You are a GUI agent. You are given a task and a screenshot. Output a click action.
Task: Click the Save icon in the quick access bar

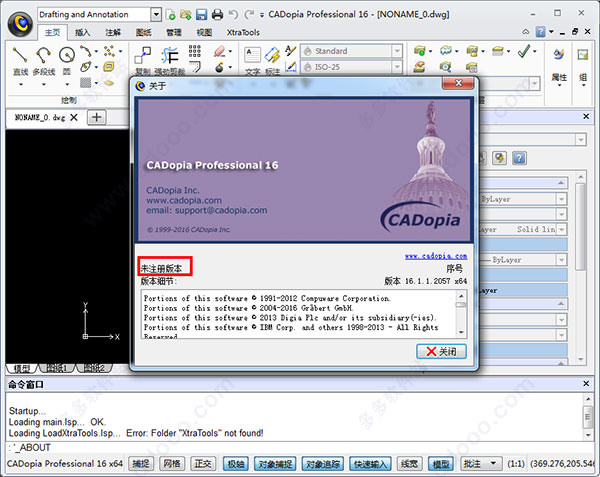pos(201,15)
